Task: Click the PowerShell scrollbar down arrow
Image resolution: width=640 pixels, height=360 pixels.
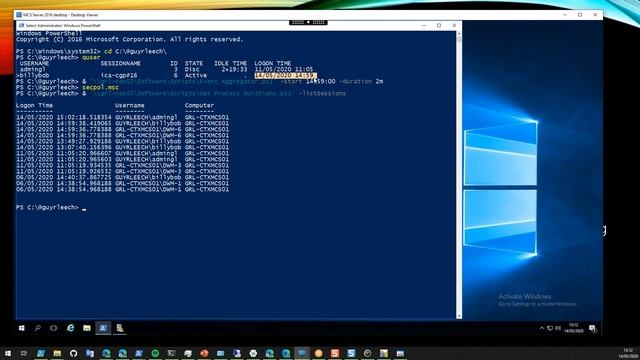Action: click(459, 316)
